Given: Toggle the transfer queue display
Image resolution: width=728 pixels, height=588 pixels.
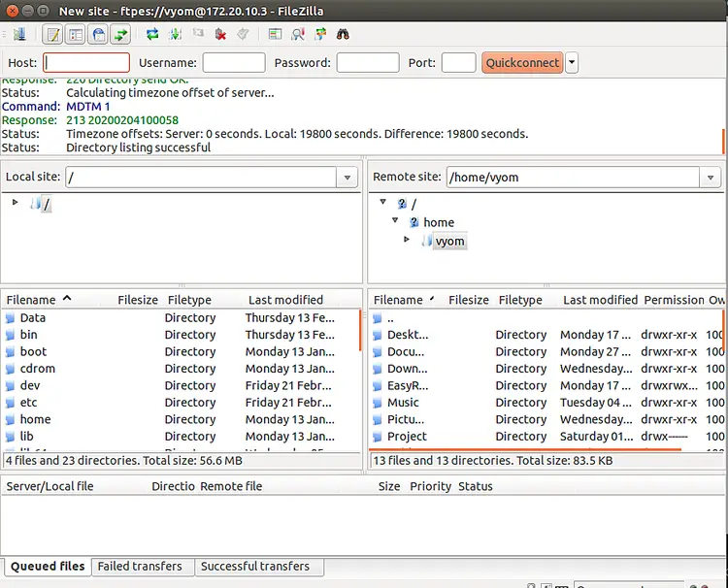Looking at the screenshot, I should point(120,34).
